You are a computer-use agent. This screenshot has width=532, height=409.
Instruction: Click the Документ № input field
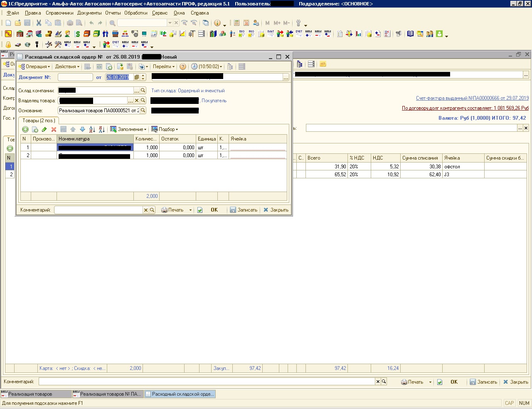[x=75, y=77]
